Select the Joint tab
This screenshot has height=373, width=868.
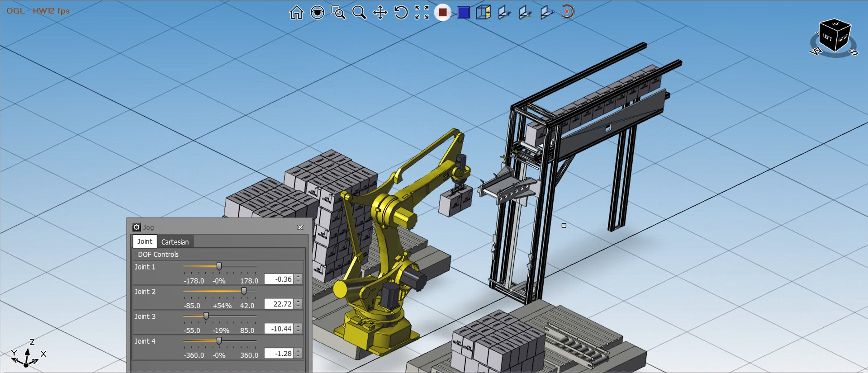tap(145, 242)
